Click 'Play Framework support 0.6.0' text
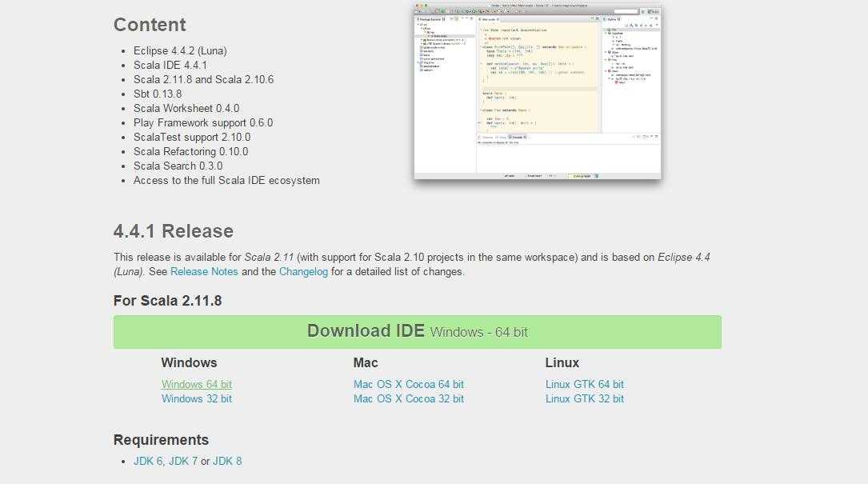 coord(203,123)
